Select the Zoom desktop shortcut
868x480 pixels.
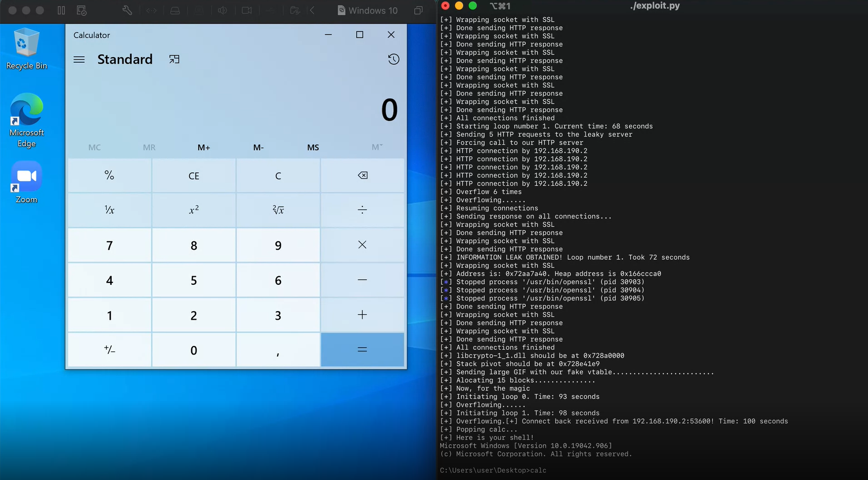[27, 183]
